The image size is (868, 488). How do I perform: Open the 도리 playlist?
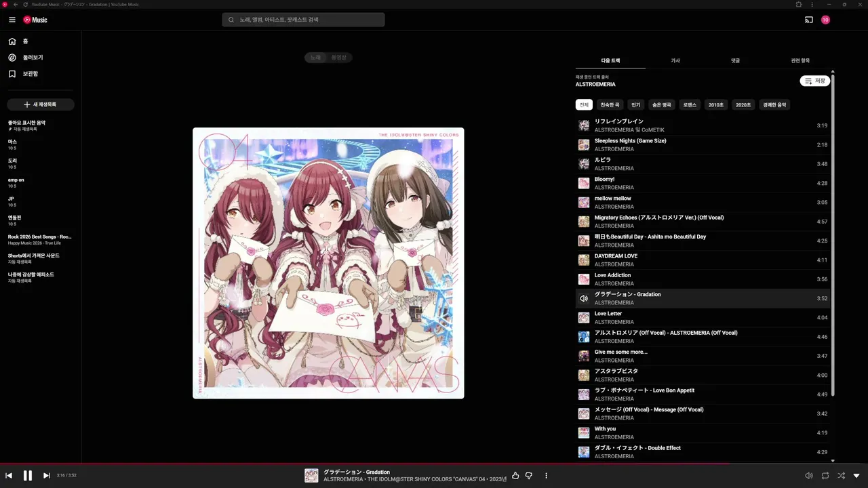(41, 163)
